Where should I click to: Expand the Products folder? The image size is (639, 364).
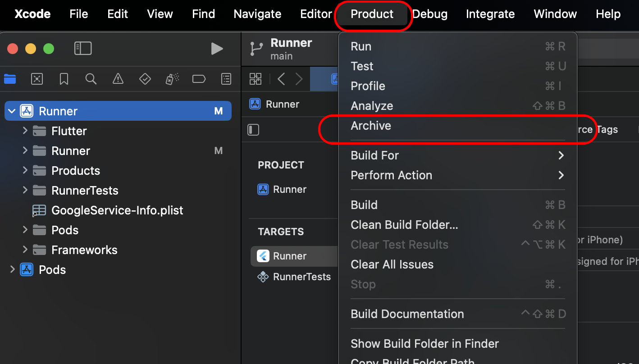click(25, 170)
